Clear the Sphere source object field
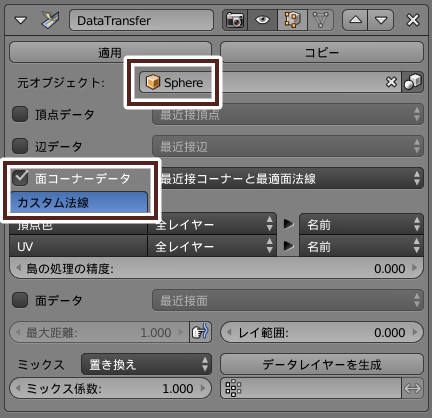This screenshot has width=432, height=418. point(391,82)
